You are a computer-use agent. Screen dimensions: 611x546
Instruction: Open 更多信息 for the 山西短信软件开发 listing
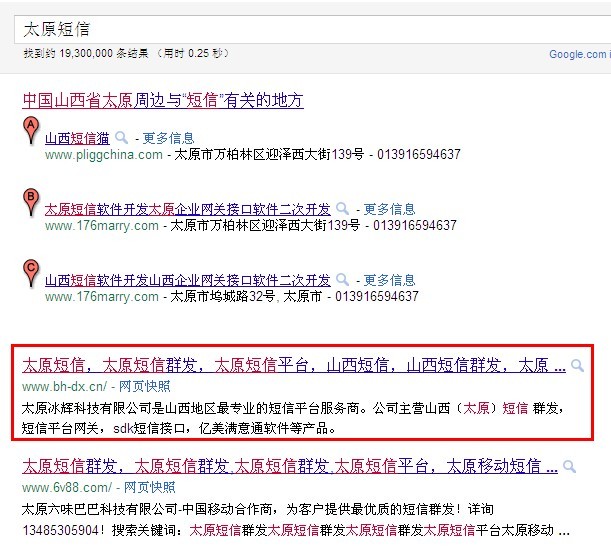389,281
